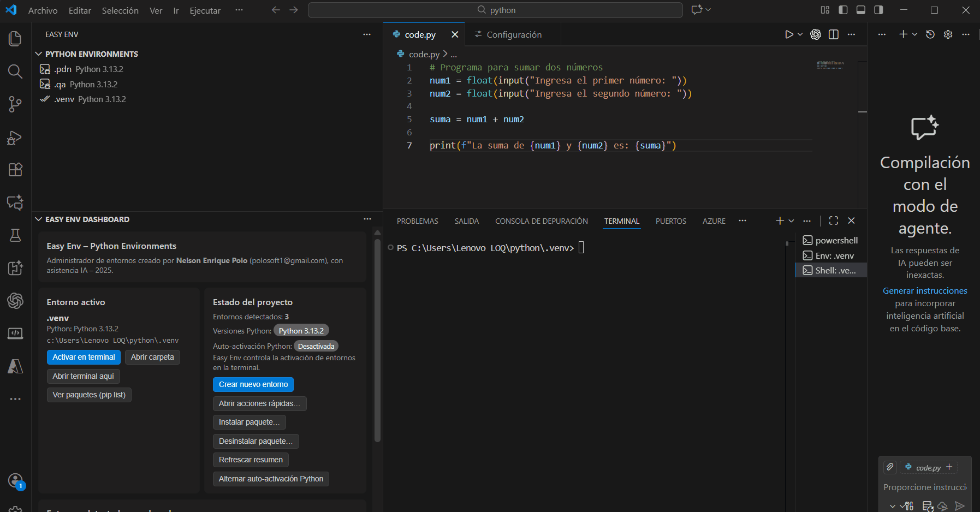Screen dimensions: 980x512
Task: Close the terminal panel with X
Action: pos(851,221)
